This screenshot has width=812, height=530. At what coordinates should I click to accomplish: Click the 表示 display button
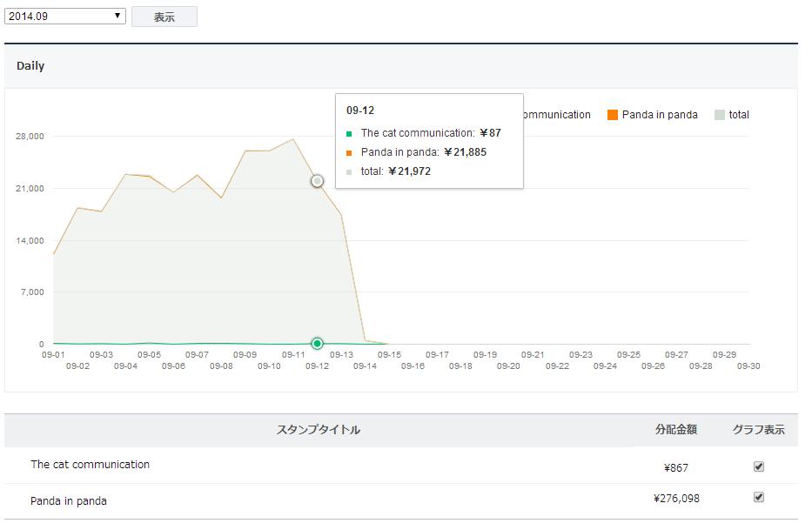pyautogui.click(x=164, y=17)
